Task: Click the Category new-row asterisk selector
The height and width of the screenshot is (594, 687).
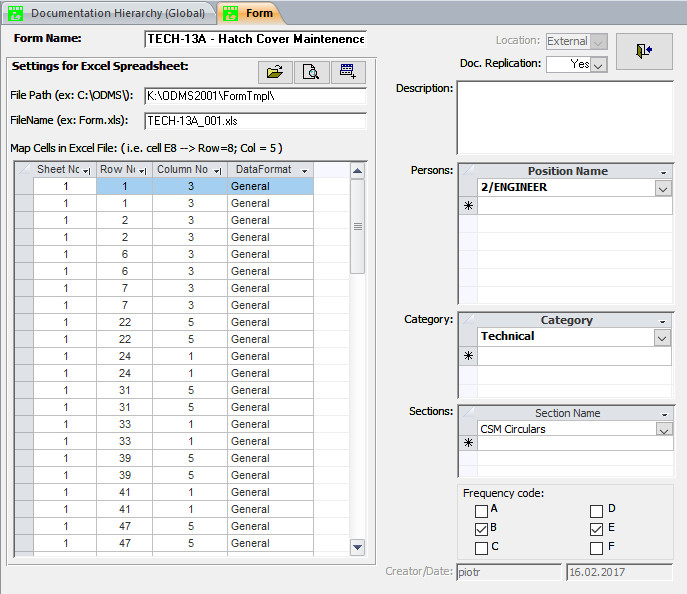Action: point(468,355)
